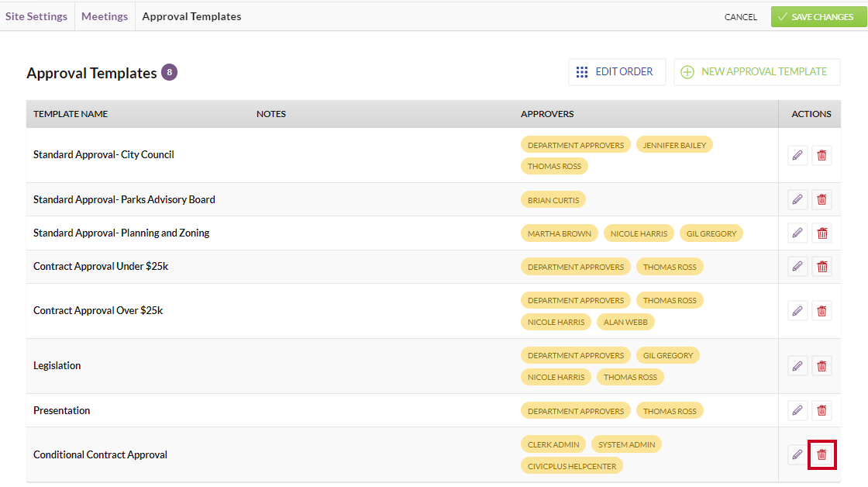Select Conditional Contract Approval name

[x=100, y=455]
